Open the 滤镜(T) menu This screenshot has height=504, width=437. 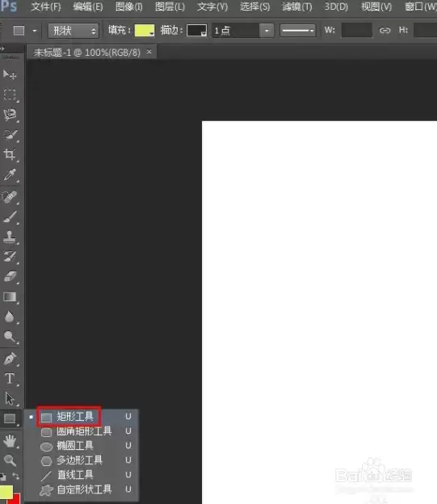pos(296,6)
